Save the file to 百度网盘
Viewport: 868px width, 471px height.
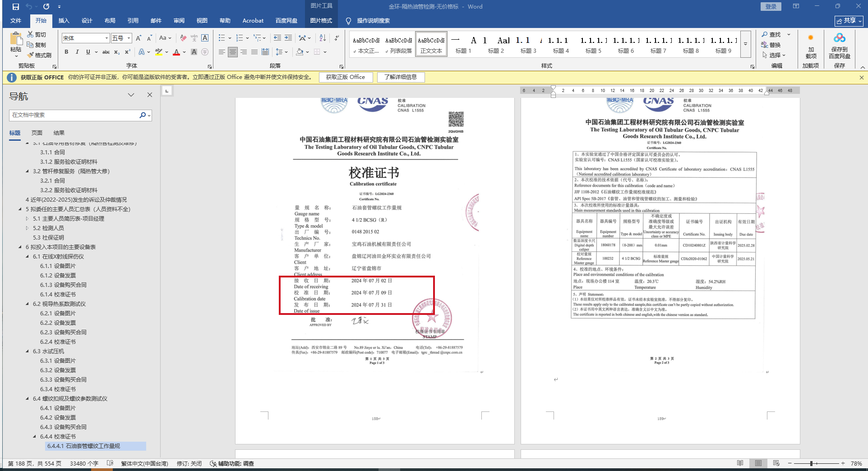(839, 46)
